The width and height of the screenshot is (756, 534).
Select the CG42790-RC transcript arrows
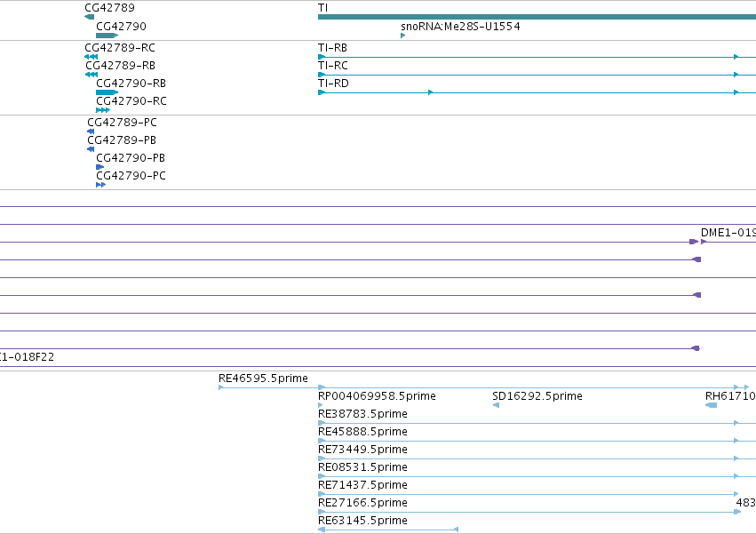[103, 110]
